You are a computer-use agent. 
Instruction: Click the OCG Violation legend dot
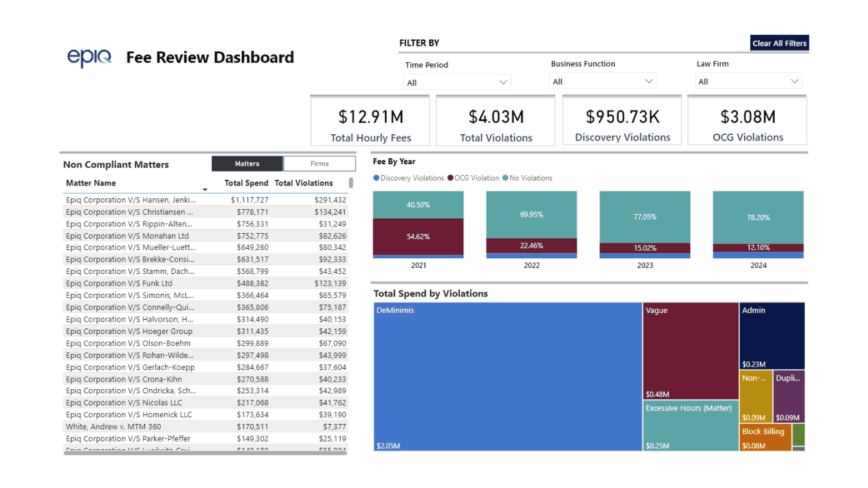[x=450, y=178]
